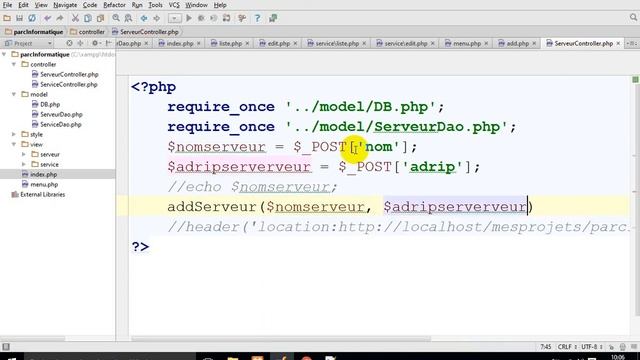Switch to the menu.php tab

point(467,43)
